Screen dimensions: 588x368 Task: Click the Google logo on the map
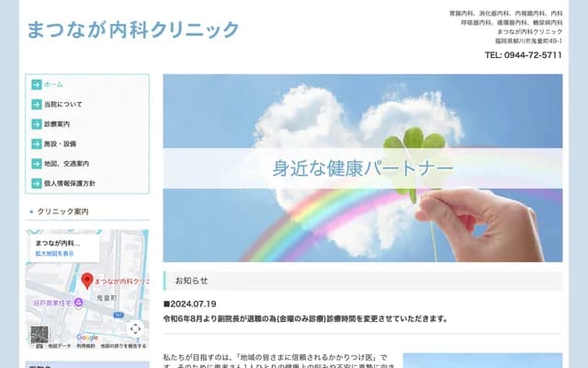tap(87, 338)
